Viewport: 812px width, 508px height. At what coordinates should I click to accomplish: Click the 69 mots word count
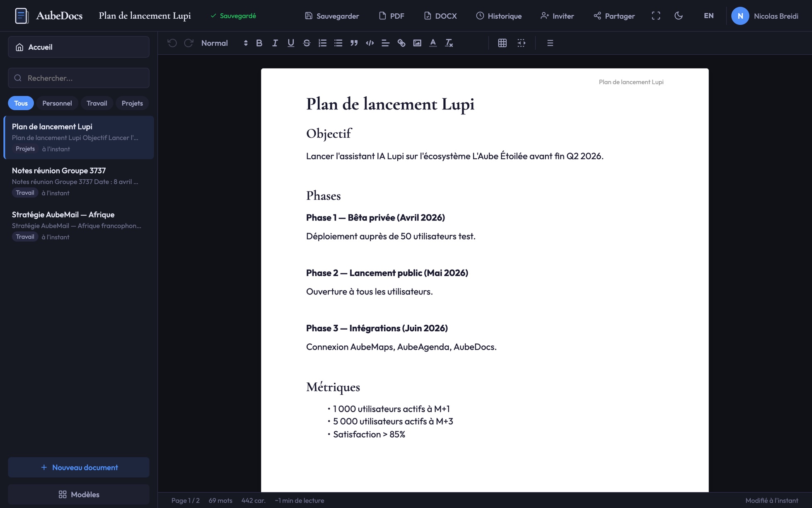point(220,501)
